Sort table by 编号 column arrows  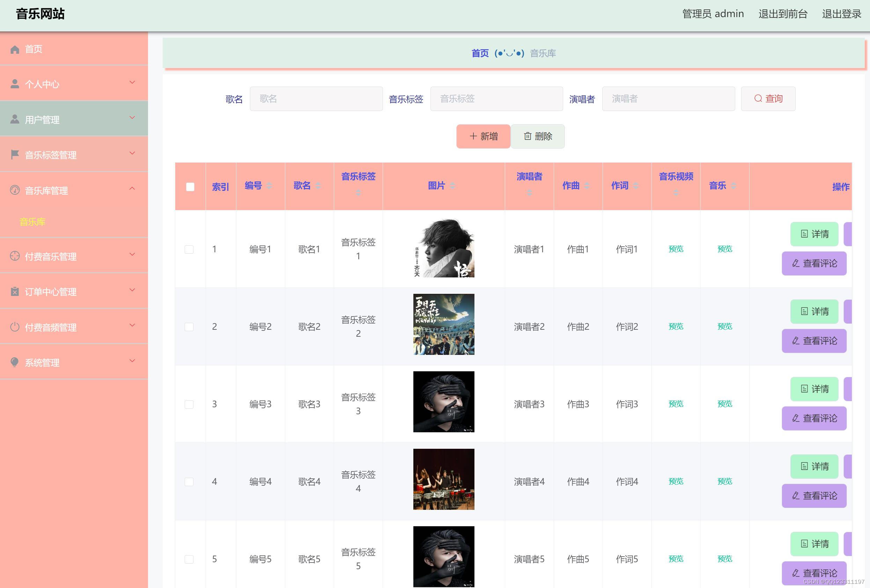(x=269, y=186)
